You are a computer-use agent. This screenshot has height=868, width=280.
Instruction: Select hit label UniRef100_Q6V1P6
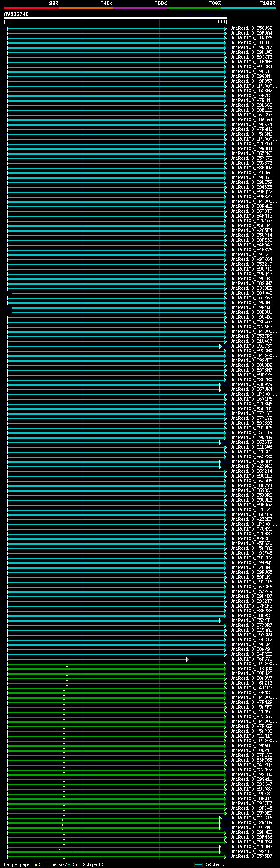(251, 399)
